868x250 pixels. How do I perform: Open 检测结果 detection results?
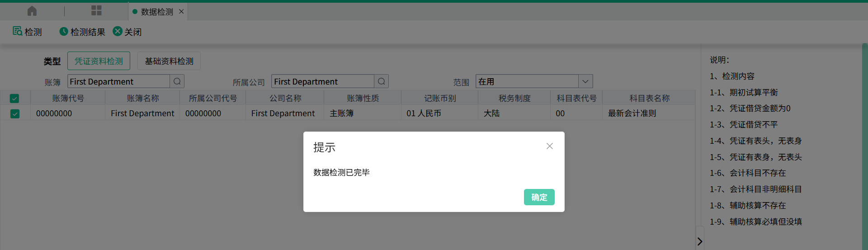click(x=82, y=32)
